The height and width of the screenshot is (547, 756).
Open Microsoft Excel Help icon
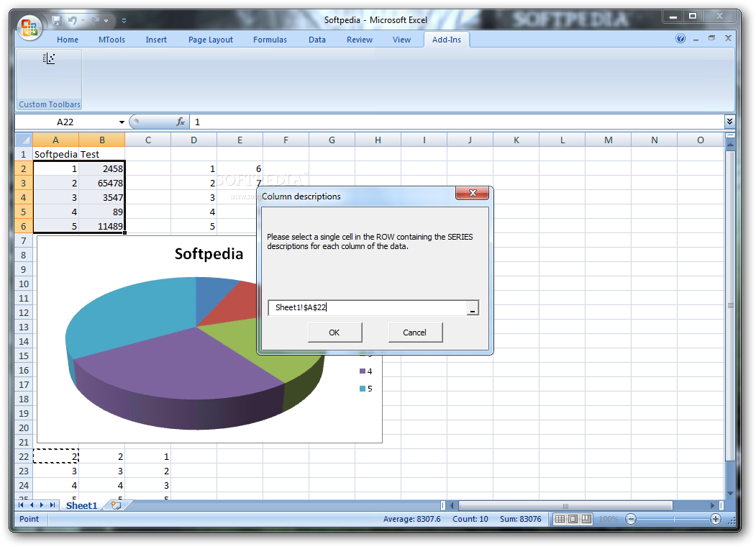pyautogui.click(x=680, y=39)
